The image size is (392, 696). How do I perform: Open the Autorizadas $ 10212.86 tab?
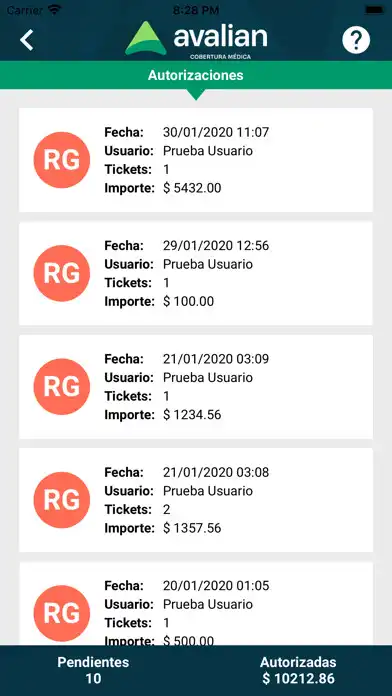pyautogui.click(x=298, y=670)
